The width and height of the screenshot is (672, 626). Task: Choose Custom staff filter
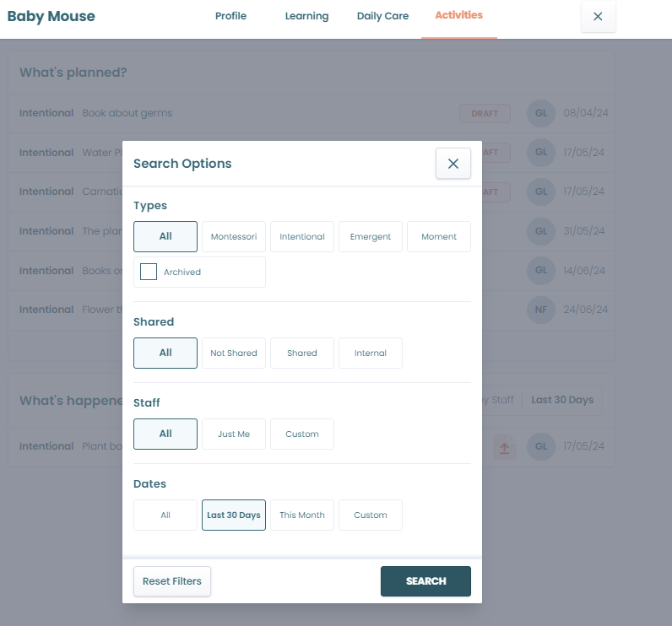click(302, 434)
